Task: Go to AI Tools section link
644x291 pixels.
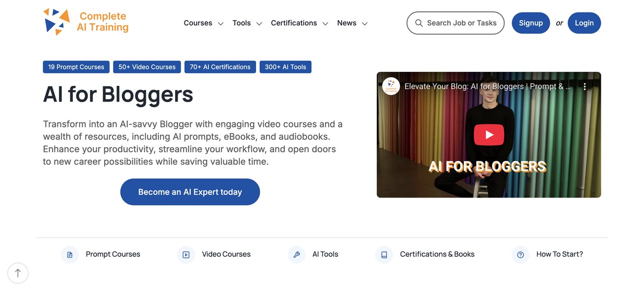Action: [x=325, y=254]
